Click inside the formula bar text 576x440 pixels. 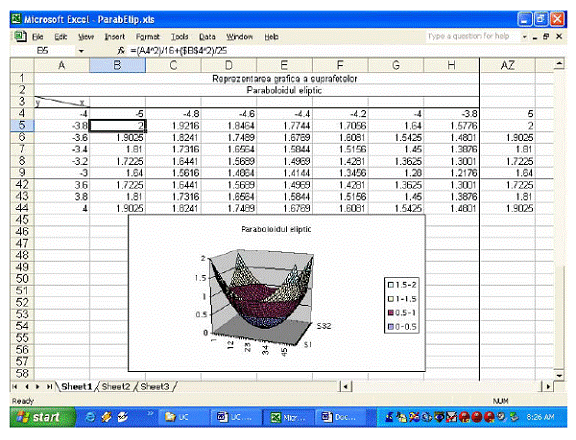click(179, 51)
